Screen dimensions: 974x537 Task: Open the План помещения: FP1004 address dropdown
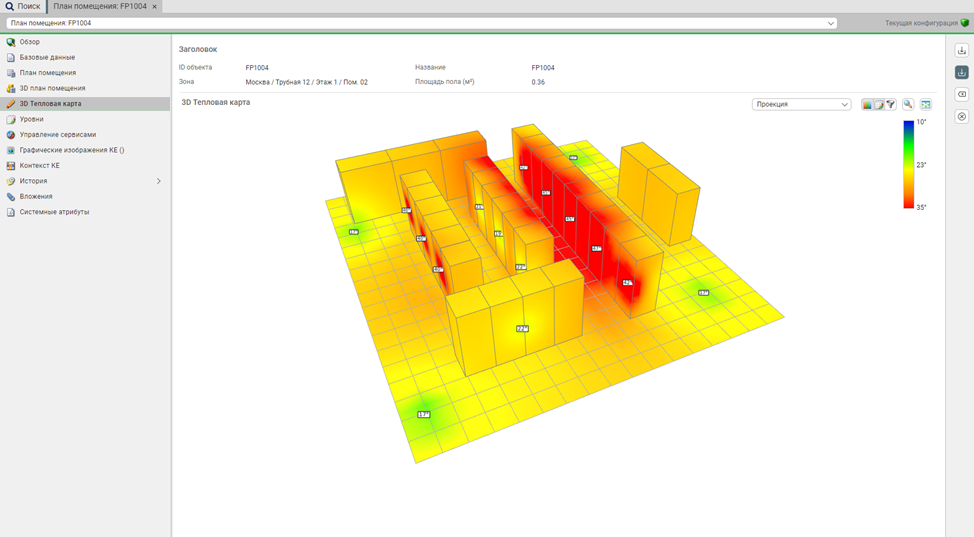831,23
